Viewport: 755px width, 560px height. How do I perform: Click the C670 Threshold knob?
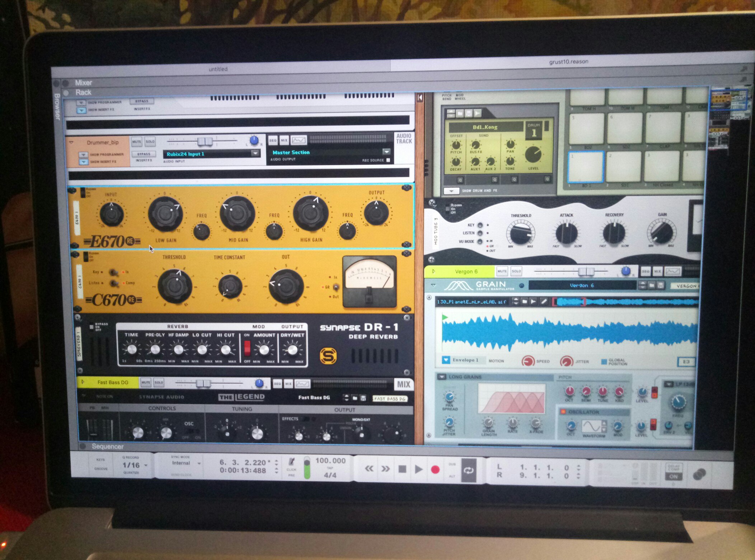[x=175, y=286]
